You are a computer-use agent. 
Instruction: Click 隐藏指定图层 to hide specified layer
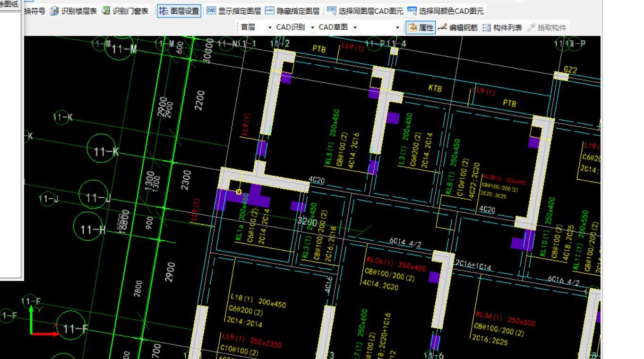(x=292, y=11)
